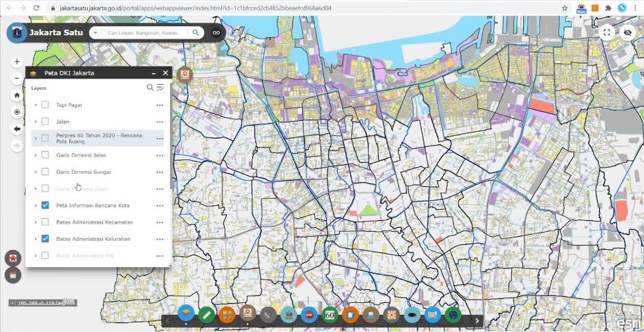Open the blue map-sheet widget in toolbar
Viewport: 644px width, 332px height.
pos(433,315)
